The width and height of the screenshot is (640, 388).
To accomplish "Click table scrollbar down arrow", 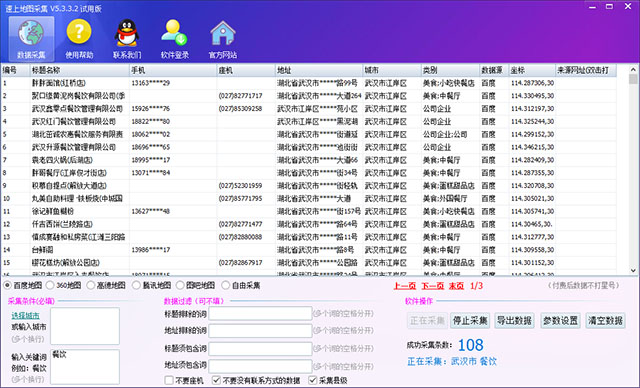I will (x=633, y=270).
